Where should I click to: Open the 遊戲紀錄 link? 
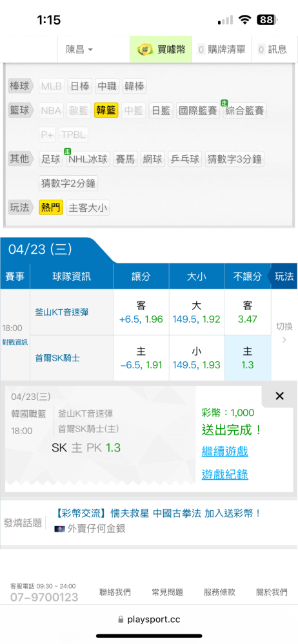(225, 475)
